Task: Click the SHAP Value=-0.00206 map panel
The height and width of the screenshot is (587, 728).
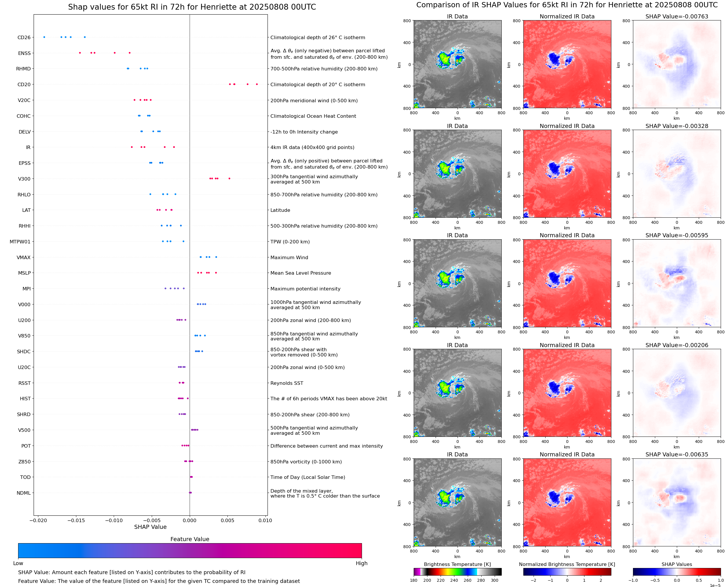Action: (x=677, y=393)
